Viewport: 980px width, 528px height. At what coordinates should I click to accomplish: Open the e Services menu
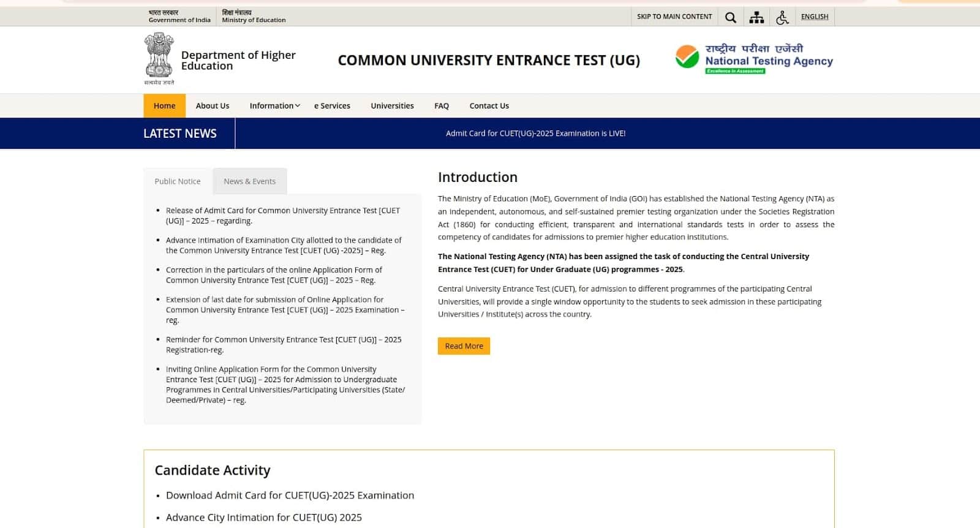point(332,106)
